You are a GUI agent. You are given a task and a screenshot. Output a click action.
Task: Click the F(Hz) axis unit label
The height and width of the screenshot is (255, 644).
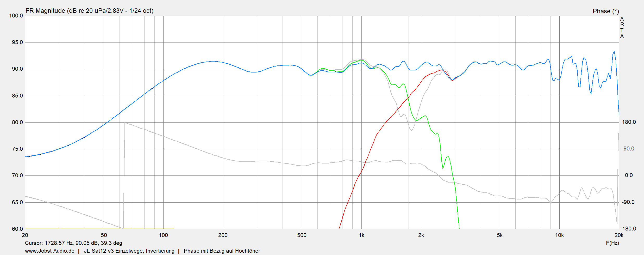tap(612, 243)
